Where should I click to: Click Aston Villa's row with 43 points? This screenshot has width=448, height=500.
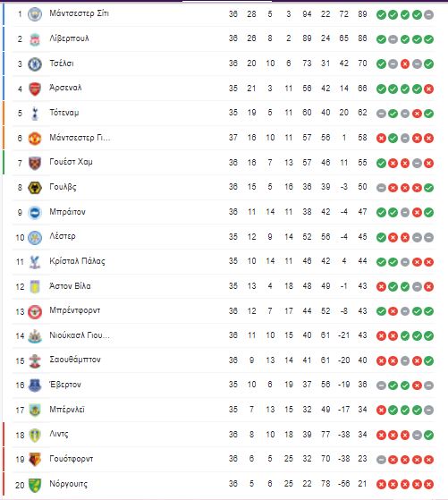(224, 286)
